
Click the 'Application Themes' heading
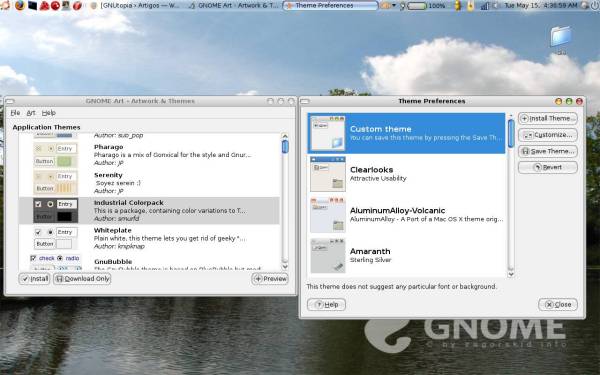(x=46, y=127)
